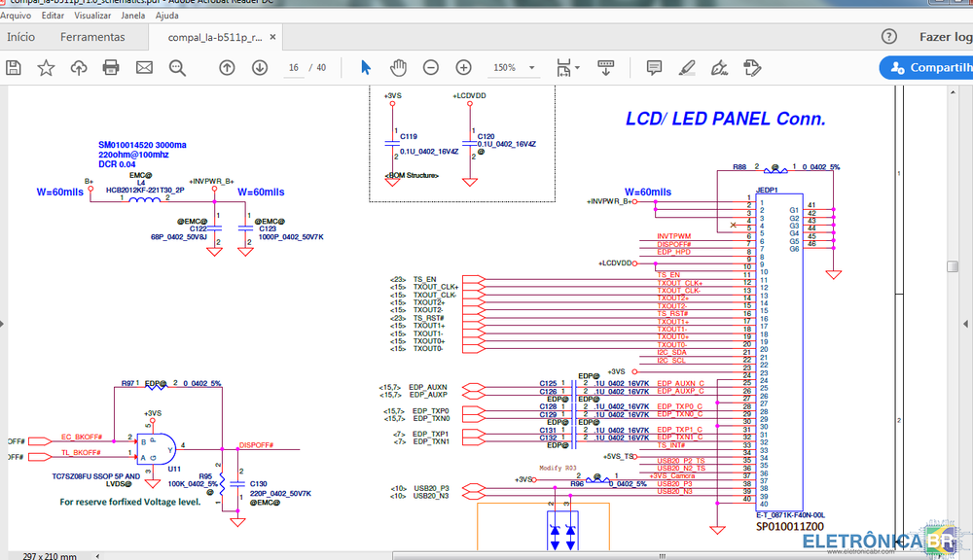973x560 pixels.
Task: Click the page number input field
Action: click(x=294, y=67)
